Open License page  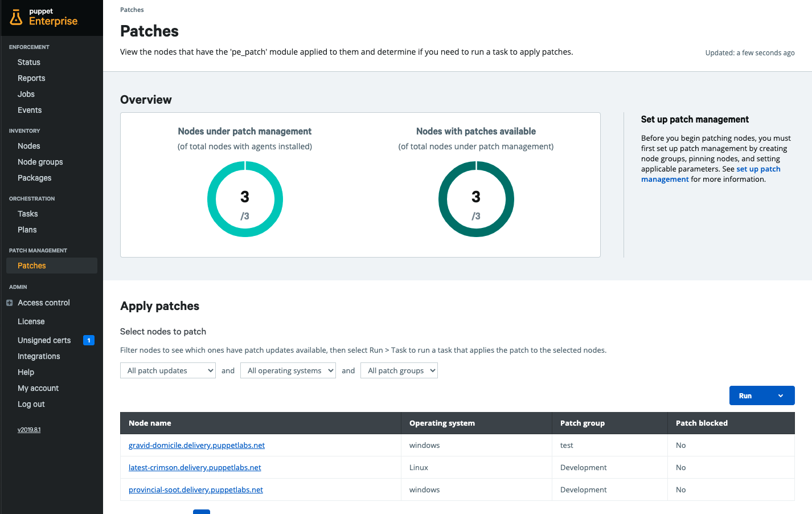pos(31,321)
